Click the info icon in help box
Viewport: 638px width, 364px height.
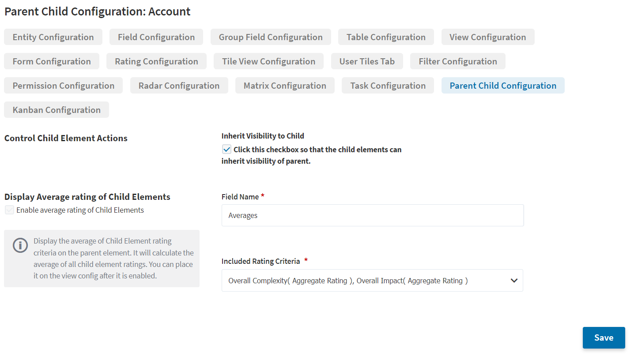(20, 245)
